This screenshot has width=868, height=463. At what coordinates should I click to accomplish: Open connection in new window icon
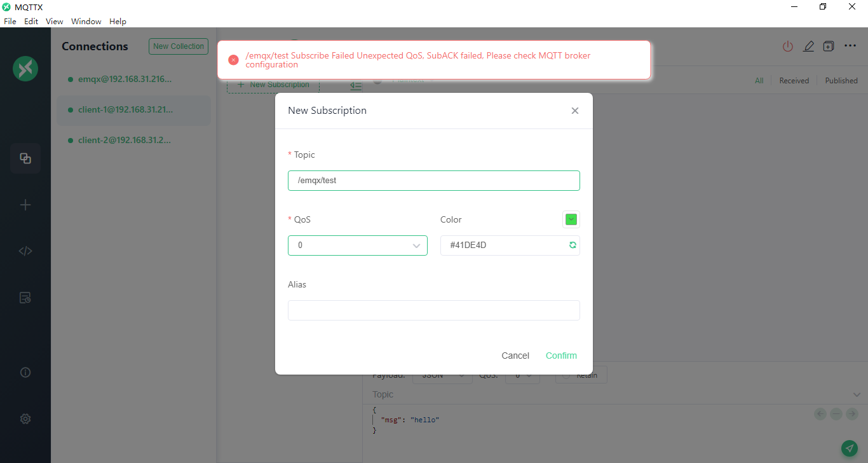(829, 46)
